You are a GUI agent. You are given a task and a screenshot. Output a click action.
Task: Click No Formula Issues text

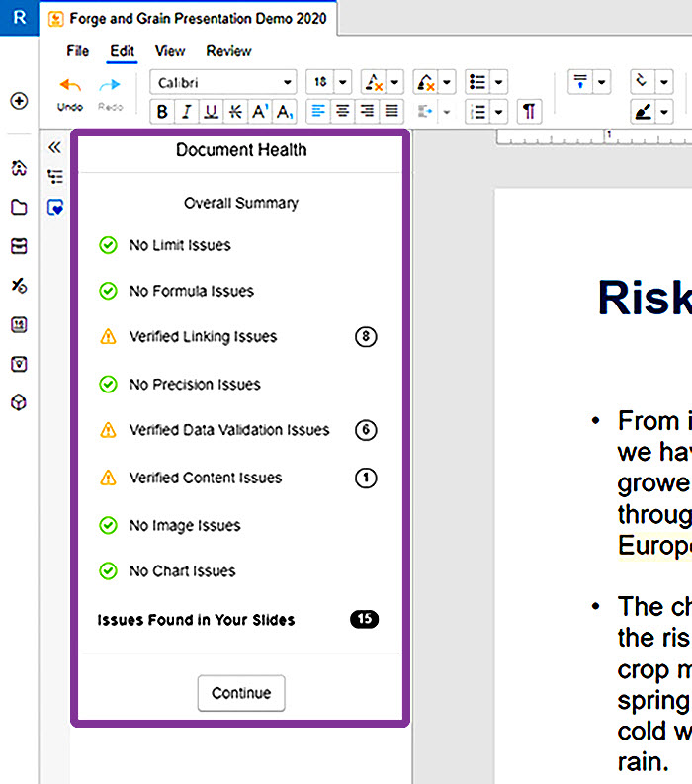(x=192, y=291)
